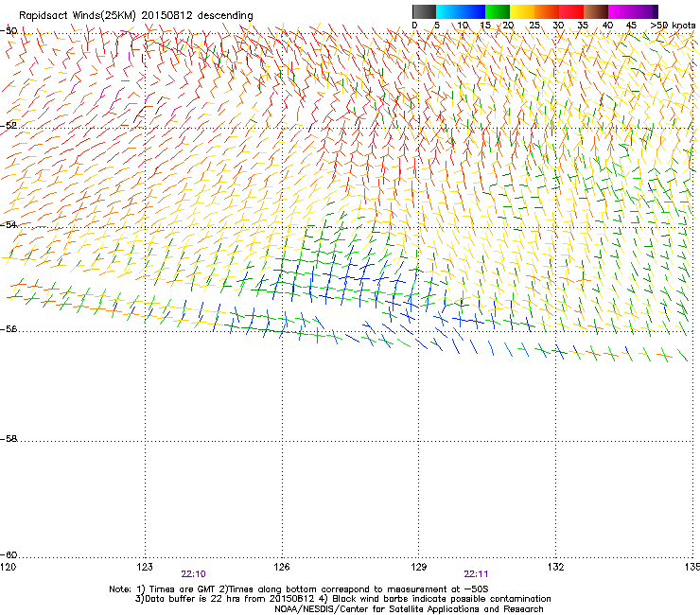This screenshot has height=615, width=700.
Task: Click the yellow 20-25 knots color band
Action: coord(522,11)
